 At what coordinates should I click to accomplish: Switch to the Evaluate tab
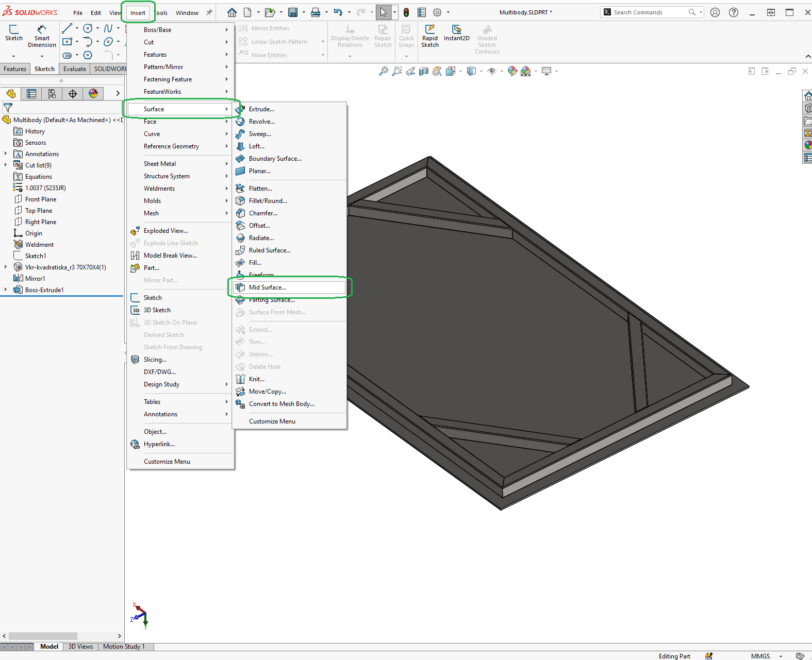point(75,69)
